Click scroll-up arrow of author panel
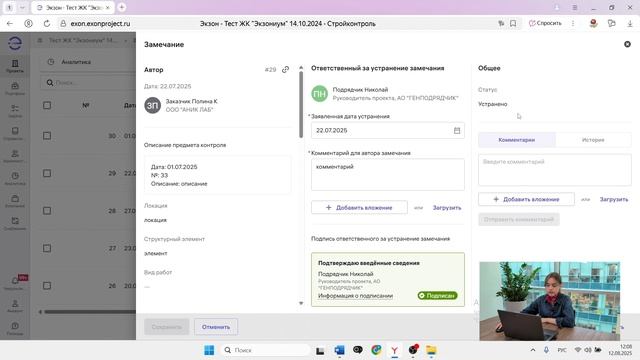 [x=301, y=67]
